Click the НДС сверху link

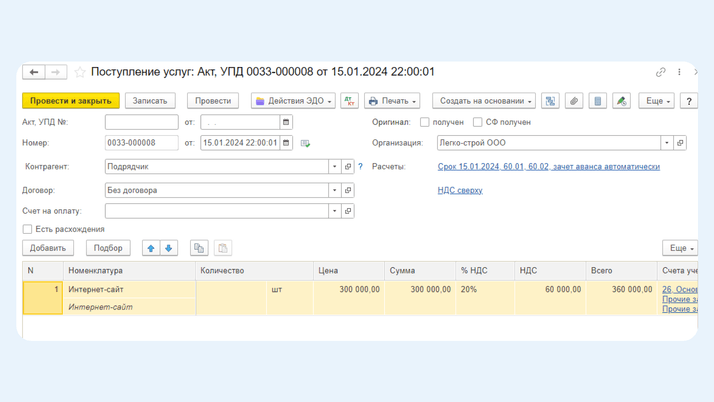coord(460,190)
